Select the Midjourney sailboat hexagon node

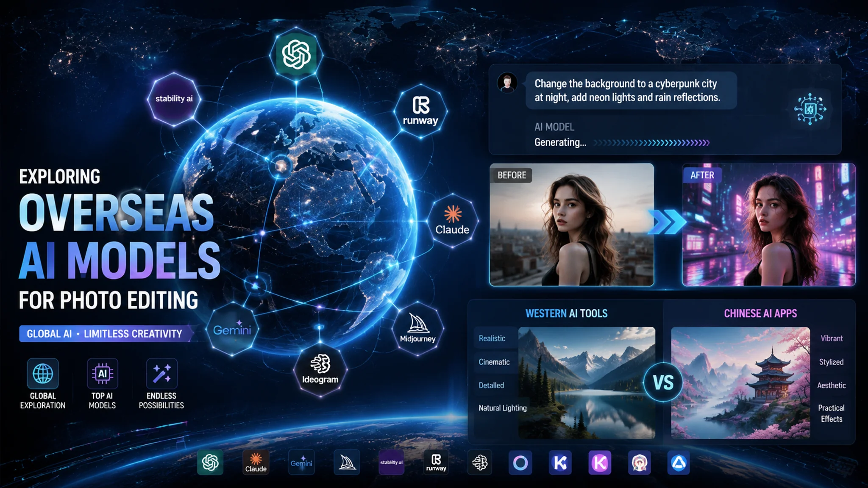(418, 329)
